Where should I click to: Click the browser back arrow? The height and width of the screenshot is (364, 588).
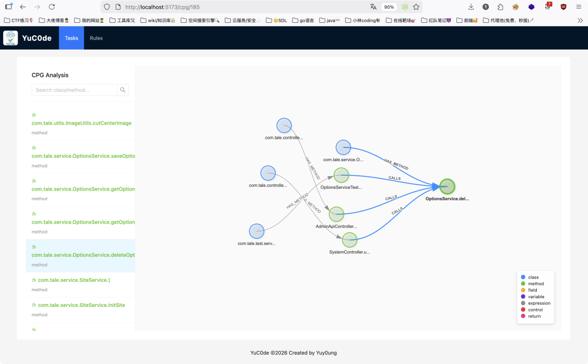22,7
